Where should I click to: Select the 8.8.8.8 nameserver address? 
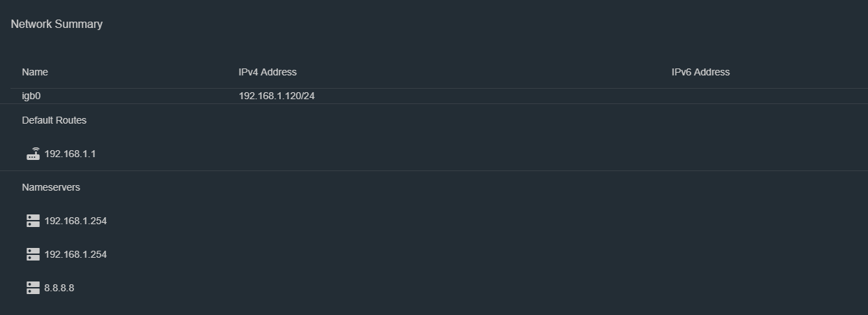pos(59,288)
